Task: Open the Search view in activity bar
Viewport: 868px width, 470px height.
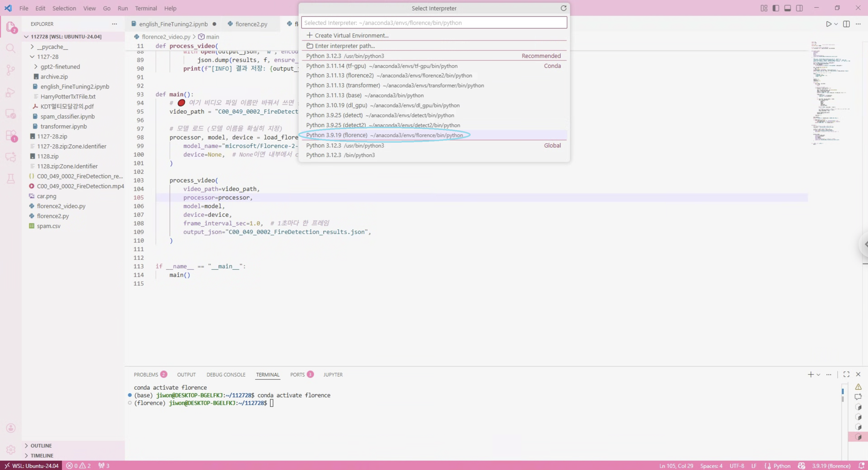Action: [11, 49]
